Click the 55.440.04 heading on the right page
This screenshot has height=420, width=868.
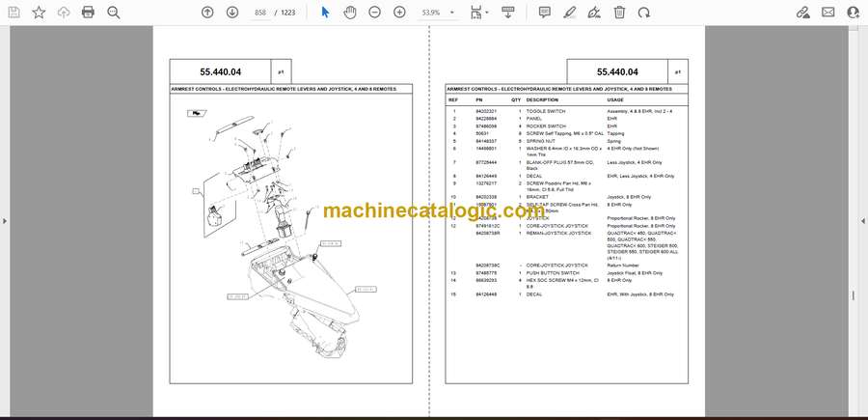pos(617,72)
